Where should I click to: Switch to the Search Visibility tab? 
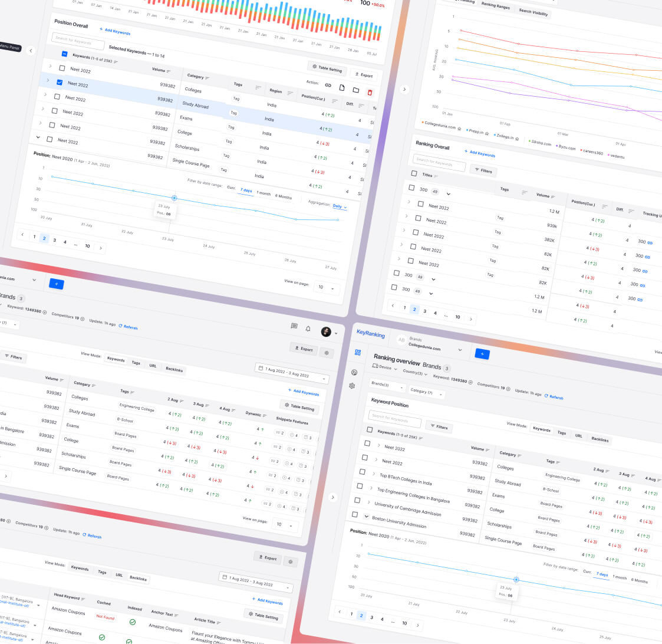(533, 12)
